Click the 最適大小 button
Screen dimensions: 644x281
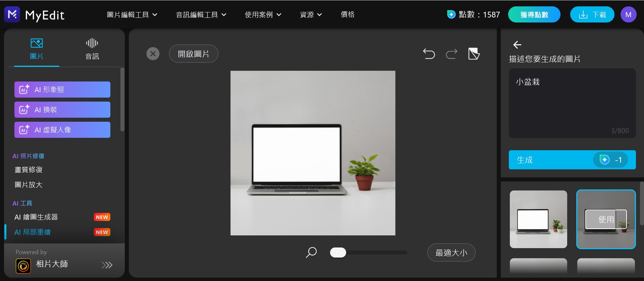coord(451,252)
